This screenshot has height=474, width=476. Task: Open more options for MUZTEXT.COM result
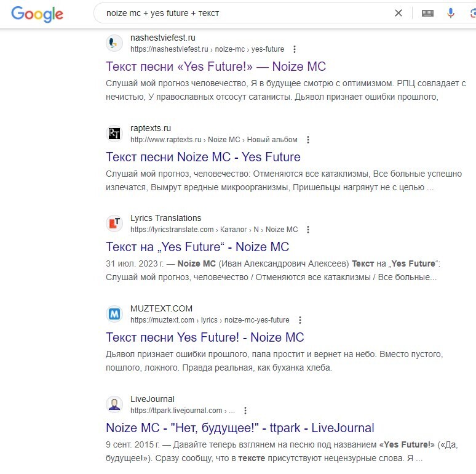point(299,320)
